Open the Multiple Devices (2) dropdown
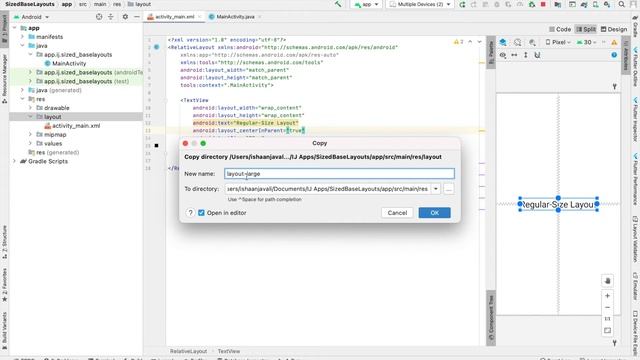 point(419,4)
